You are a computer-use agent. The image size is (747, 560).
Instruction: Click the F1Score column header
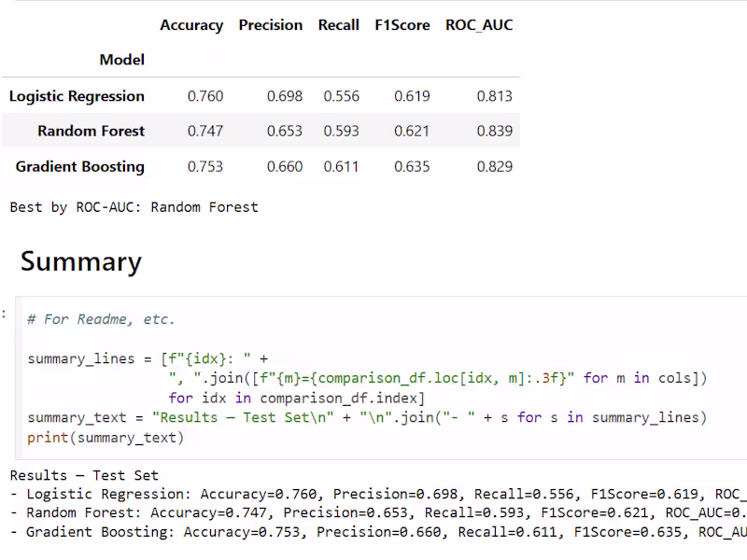[402, 25]
